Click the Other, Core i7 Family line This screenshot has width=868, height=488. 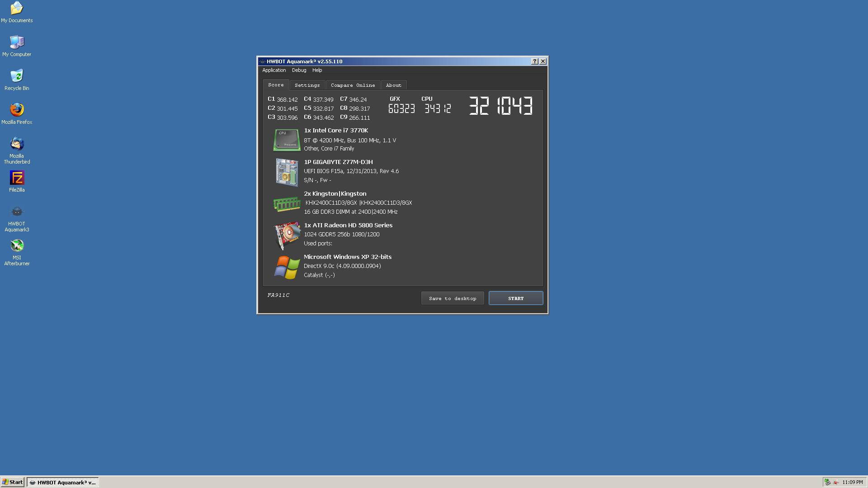click(x=329, y=148)
